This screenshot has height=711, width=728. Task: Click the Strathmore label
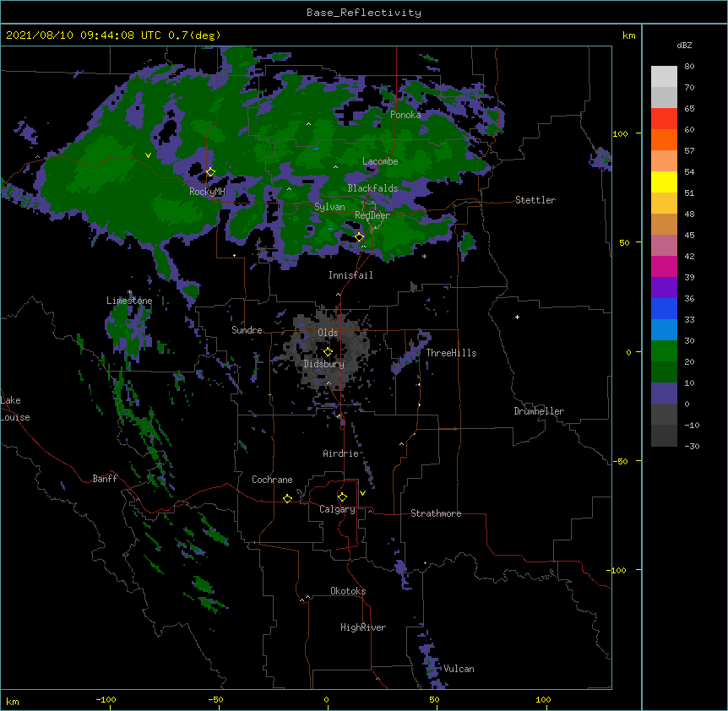(x=436, y=513)
